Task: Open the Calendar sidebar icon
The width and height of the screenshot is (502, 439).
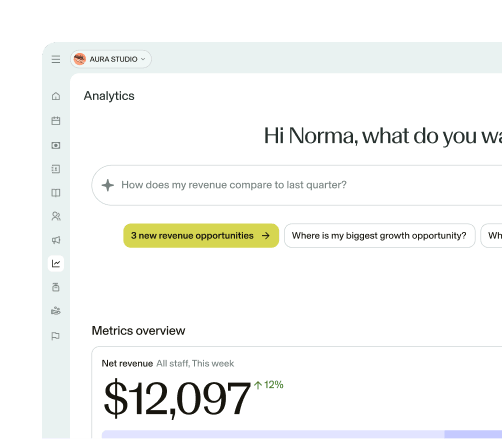Action: coord(56,121)
